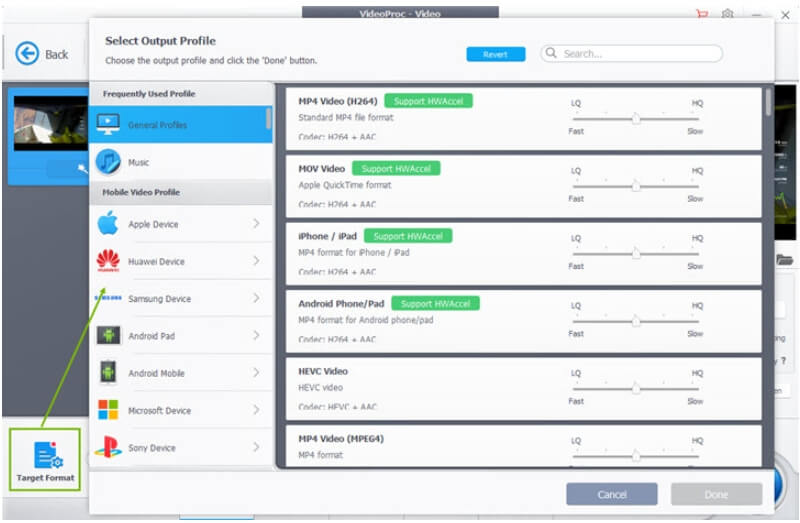Screen dimensions: 800x523
Task: Open the settings gear icon in title bar
Action: 728,14
